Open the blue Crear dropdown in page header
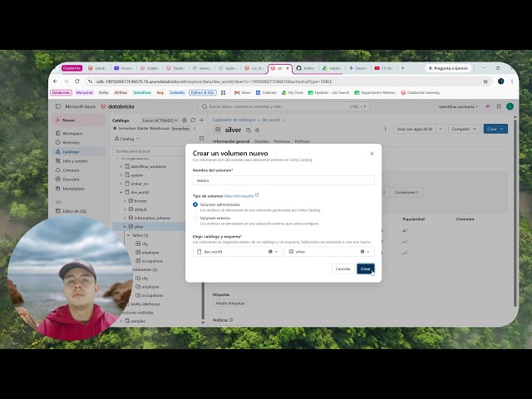The height and width of the screenshot is (399, 532). point(495,129)
